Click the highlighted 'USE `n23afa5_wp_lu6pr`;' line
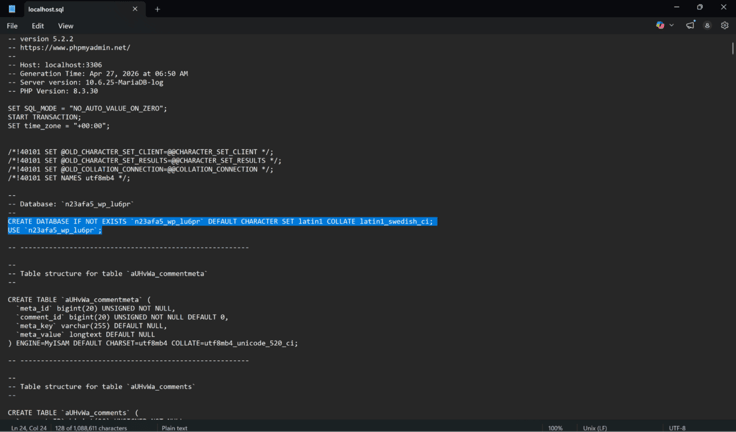 pyautogui.click(x=54, y=230)
